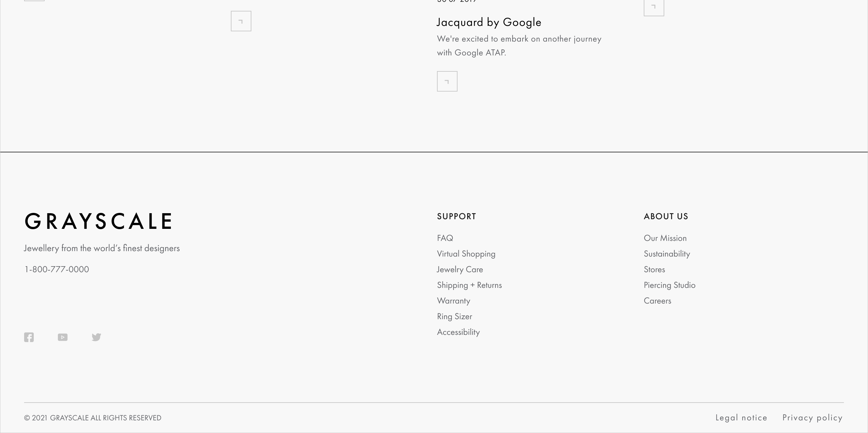
Task: Visit the Sustainability link
Action: [667, 254]
